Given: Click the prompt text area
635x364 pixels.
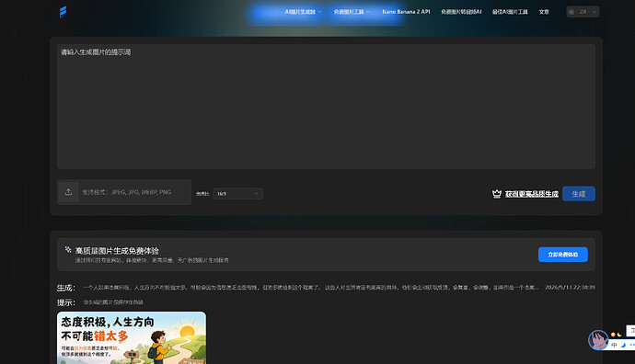Looking at the screenshot, I should pyautogui.click(x=326, y=107).
